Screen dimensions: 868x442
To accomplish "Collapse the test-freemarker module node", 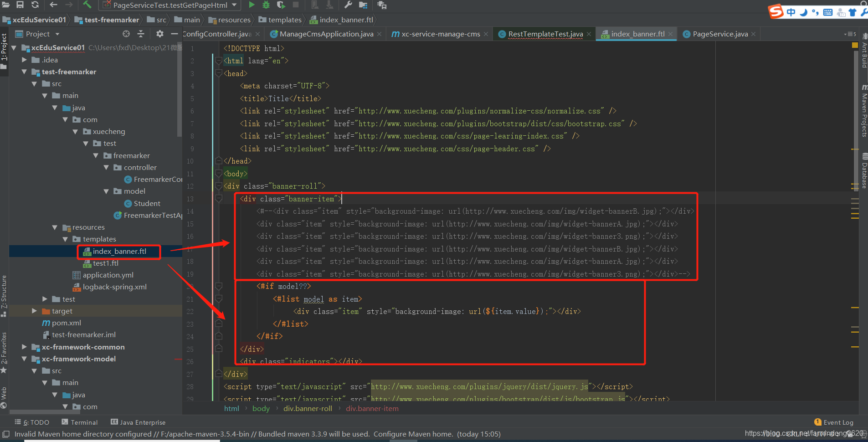I will click(x=24, y=72).
